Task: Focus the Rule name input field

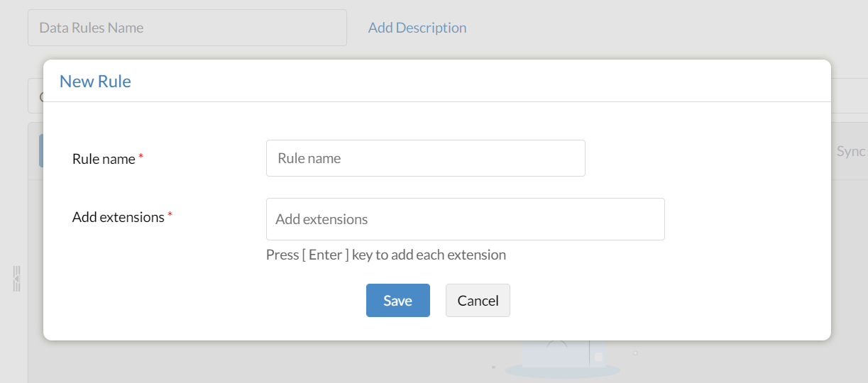Action: (x=425, y=158)
